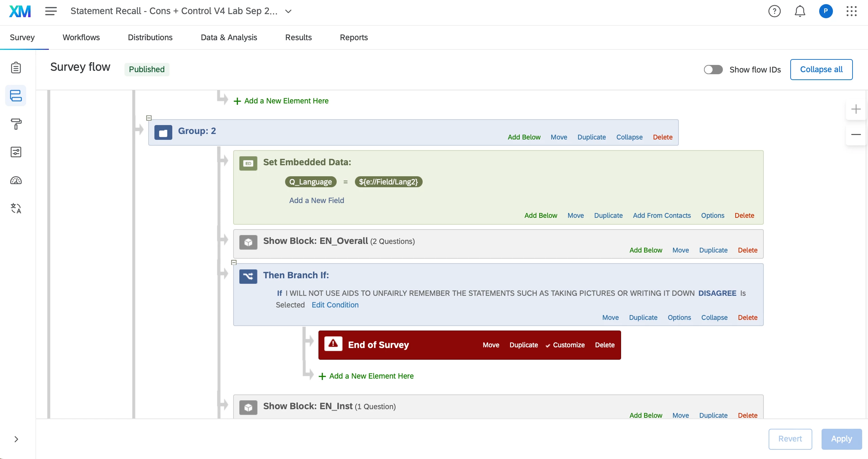This screenshot has width=868, height=459.
Task: Open the help question mark icon
Action: (x=774, y=11)
